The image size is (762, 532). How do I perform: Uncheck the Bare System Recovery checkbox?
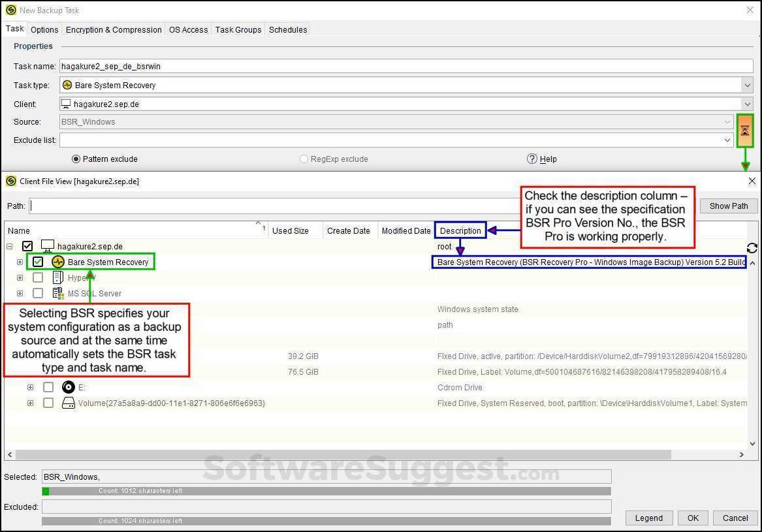[x=38, y=262]
